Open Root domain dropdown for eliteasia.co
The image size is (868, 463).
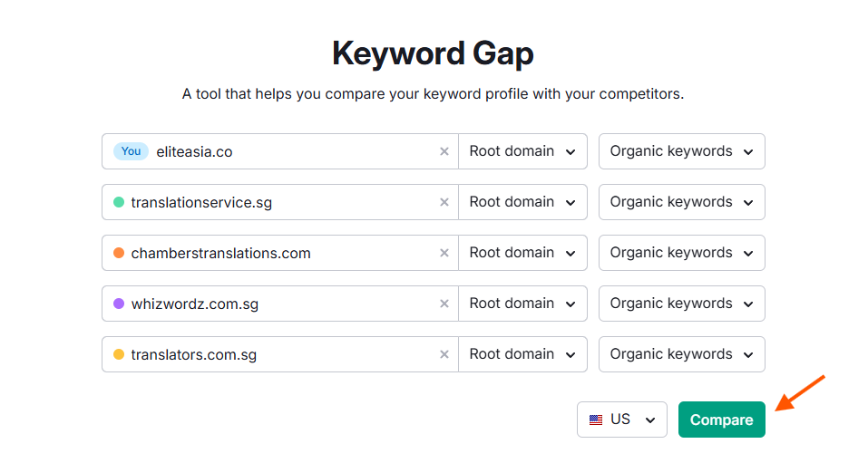click(522, 151)
